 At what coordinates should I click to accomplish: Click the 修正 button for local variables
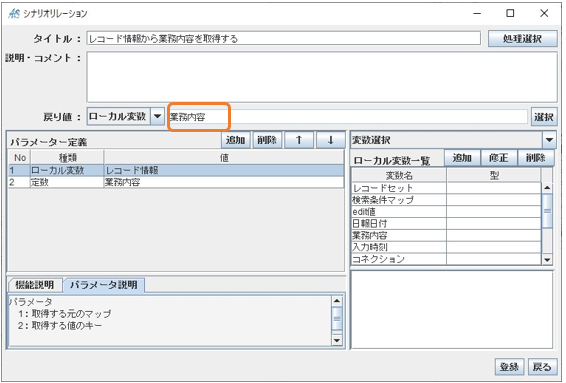tap(499, 158)
